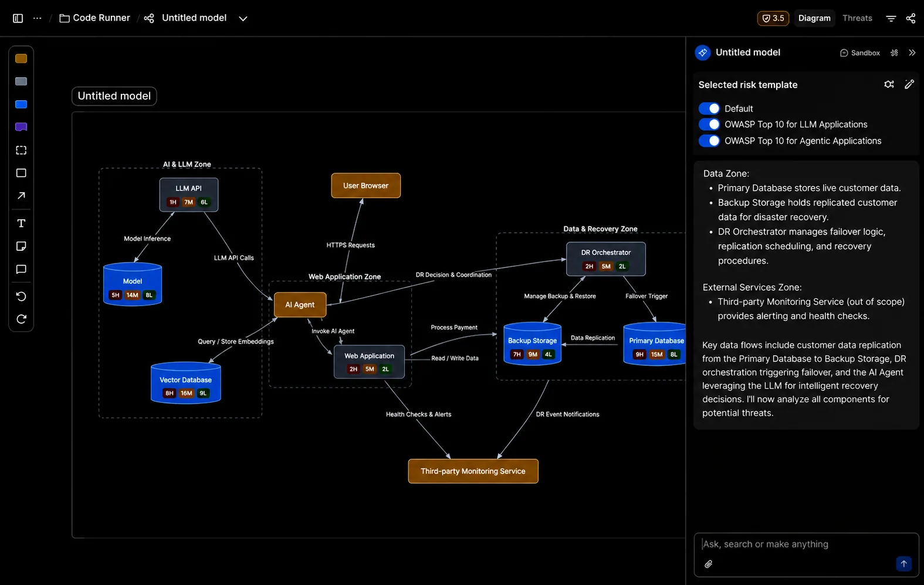The width and height of the screenshot is (924, 585).
Task: Select the comment bubble tool
Action: [x=21, y=270]
